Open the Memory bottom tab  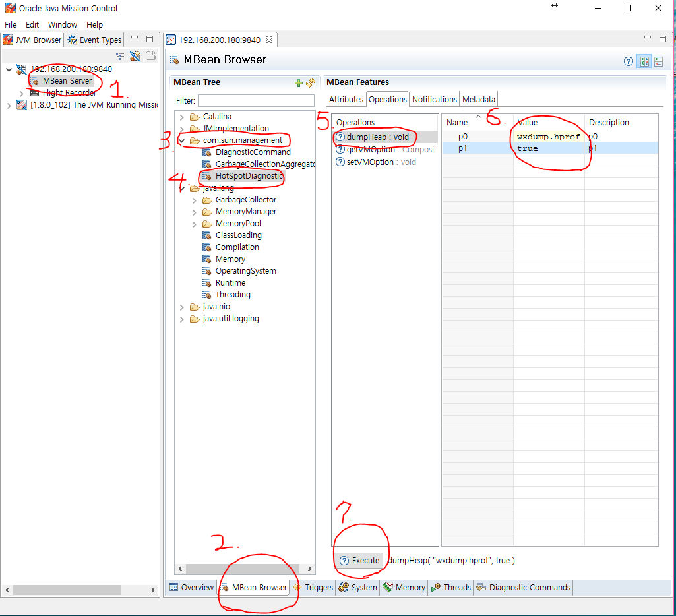404,587
